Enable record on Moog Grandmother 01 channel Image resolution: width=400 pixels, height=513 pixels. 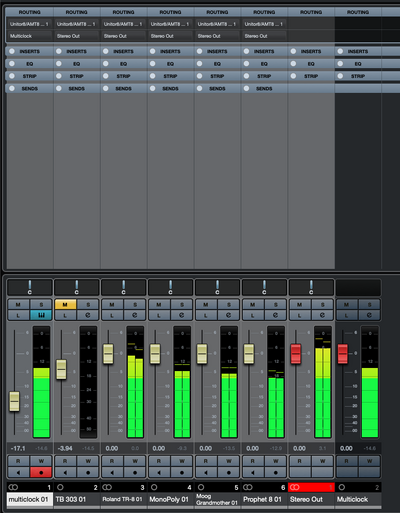[x=229, y=472]
